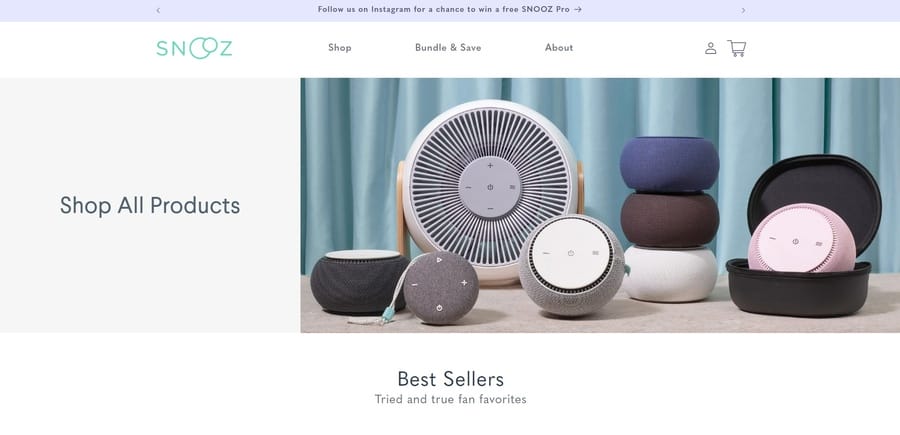
Task: Click the navy blue fabric cover
Action: click(669, 164)
